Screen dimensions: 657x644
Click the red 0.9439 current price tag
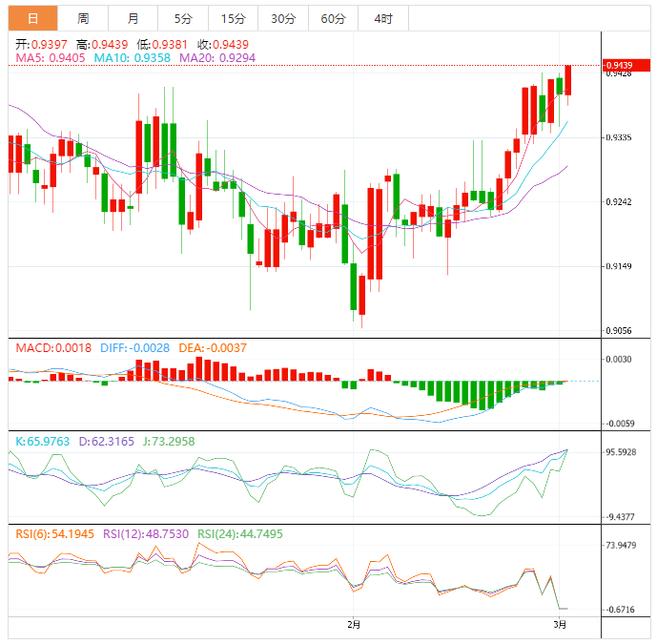click(626, 65)
